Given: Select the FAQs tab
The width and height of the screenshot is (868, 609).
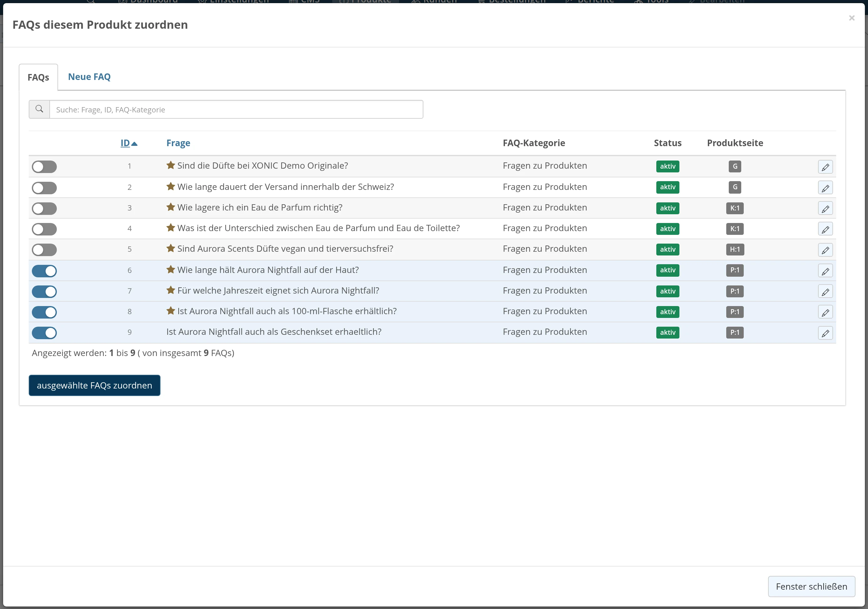Looking at the screenshot, I should coord(38,77).
